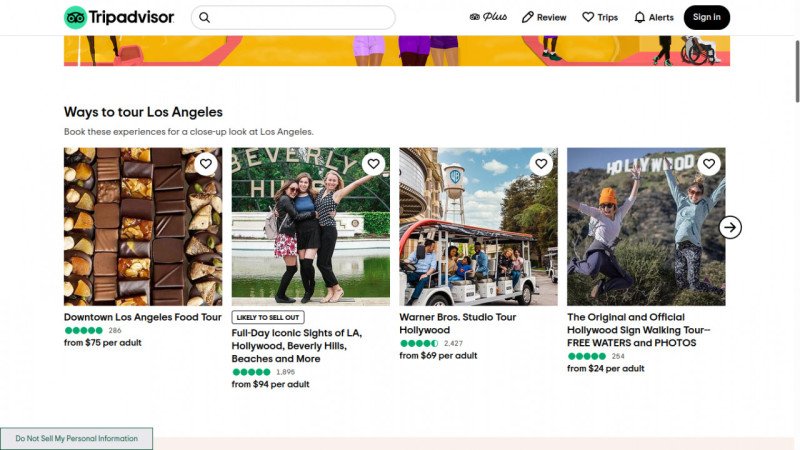The width and height of the screenshot is (800, 450).
Task: Focus the search input field
Action: [300, 17]
